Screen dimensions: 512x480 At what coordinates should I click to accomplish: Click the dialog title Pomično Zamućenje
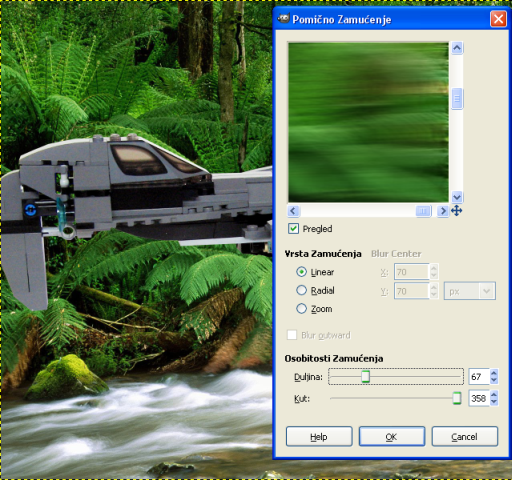coord(342,19)
